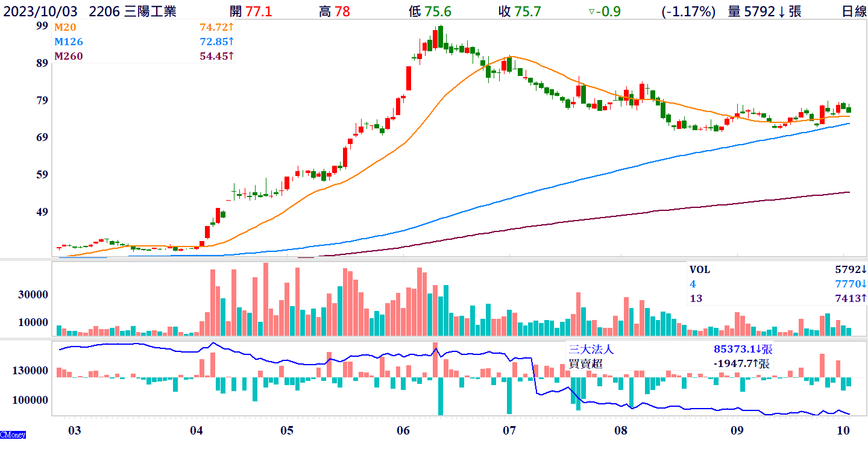This screenshot has height=452, width=868.
Task: Click the up arrow after M20 value 74.72
Action: pos(231,27)
